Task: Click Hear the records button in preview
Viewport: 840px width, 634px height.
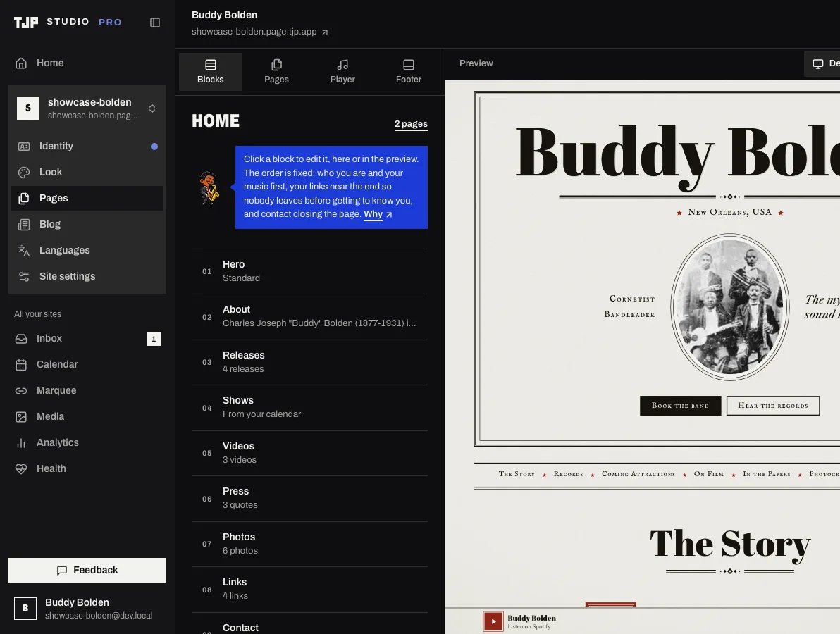Action: coord(772,405)
